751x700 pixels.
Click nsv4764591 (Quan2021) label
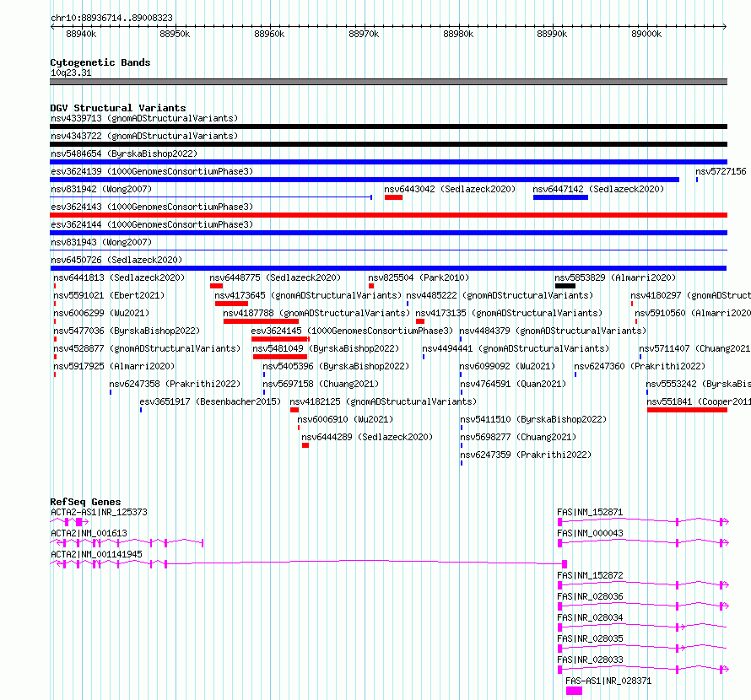point(513,384)
